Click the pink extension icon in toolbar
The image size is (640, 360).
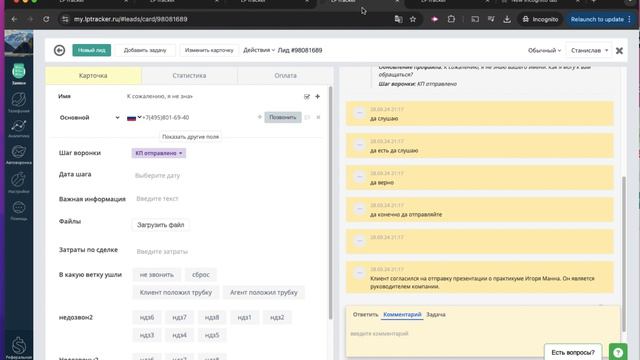[x=435, y=19]
